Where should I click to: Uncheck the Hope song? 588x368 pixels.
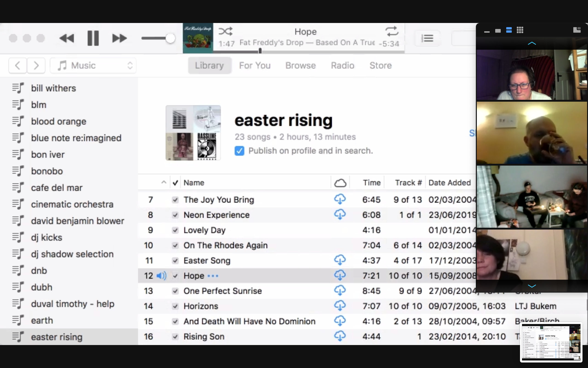point(175,276)
